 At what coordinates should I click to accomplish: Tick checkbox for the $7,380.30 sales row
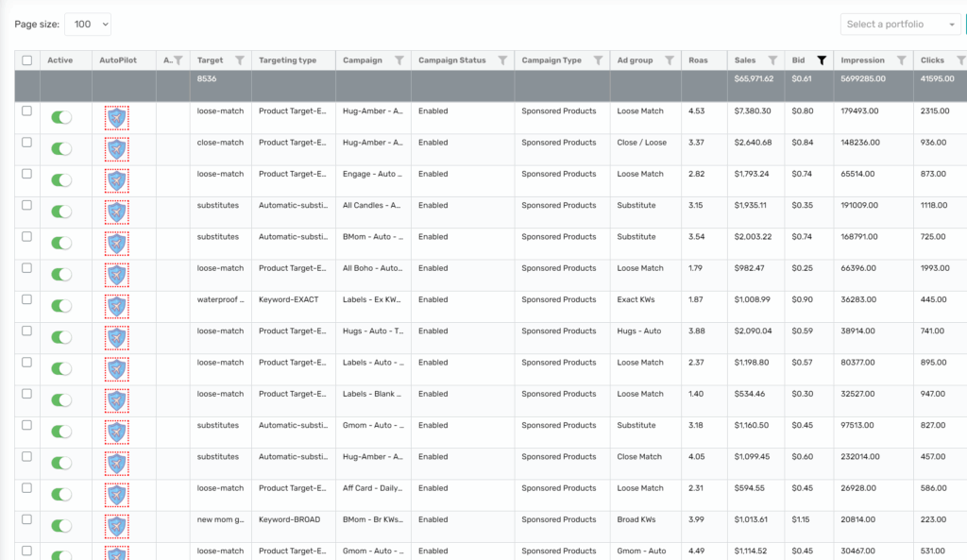coord(26,111)
